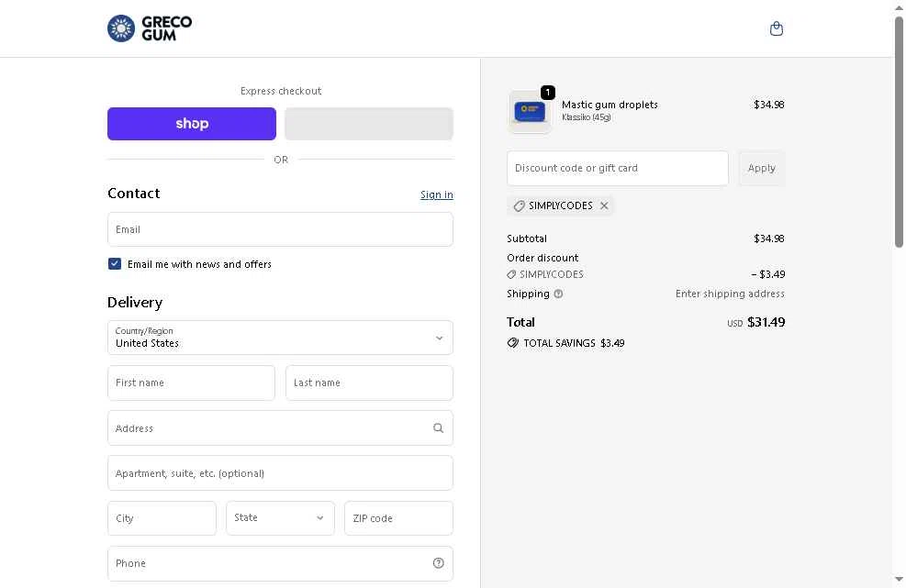Click the Enter shipping address text

[730, 294]
